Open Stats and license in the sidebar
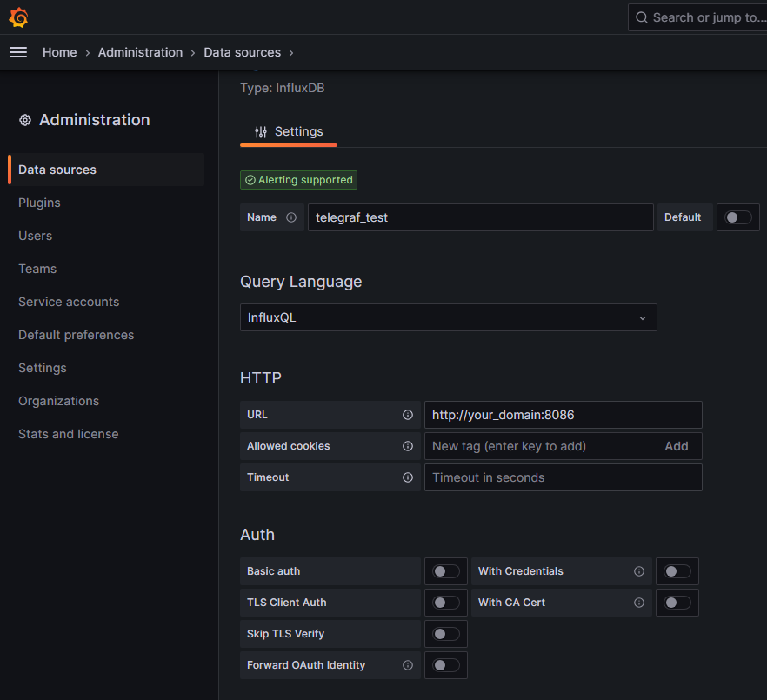The image size is (767, 700). pyautogui.click(x=68, y=434)
